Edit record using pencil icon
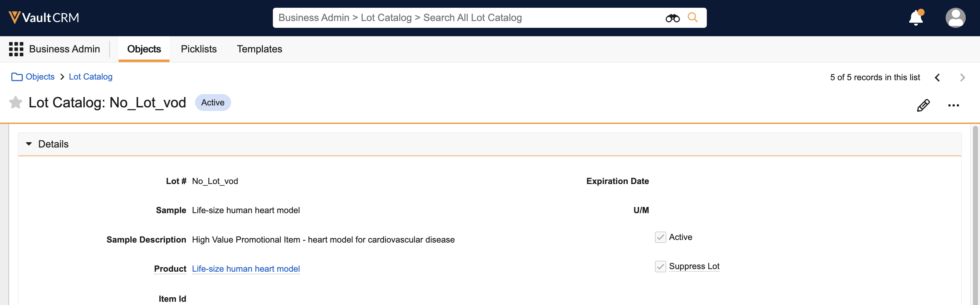The width and height of the screenshot is (980, 305). 923,105
